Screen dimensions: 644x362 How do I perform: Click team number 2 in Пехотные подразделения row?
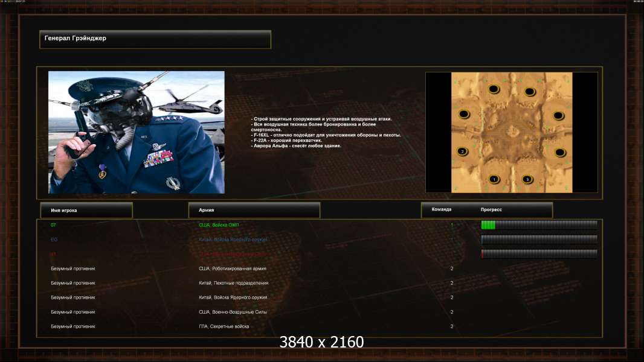pos(452,283)
